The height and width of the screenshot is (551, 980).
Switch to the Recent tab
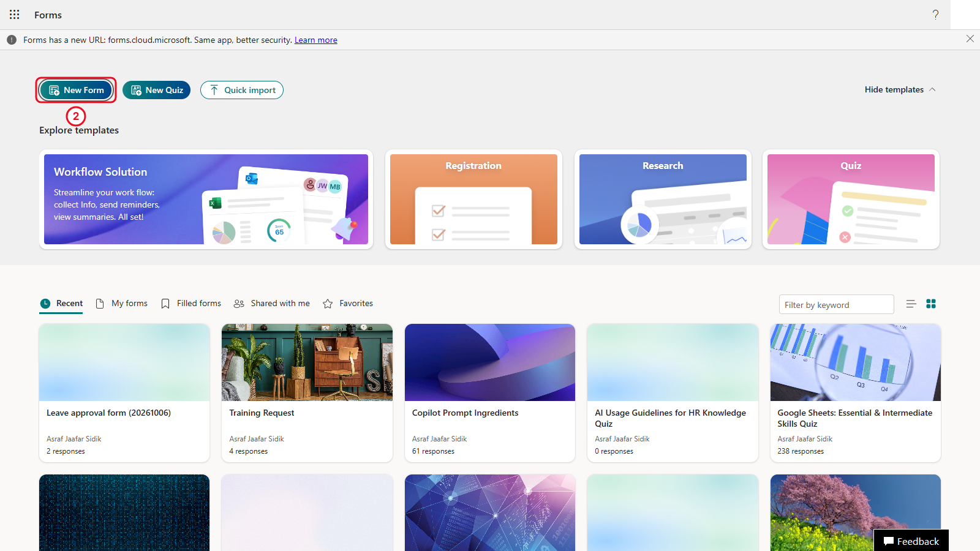[x=61, y=304]
